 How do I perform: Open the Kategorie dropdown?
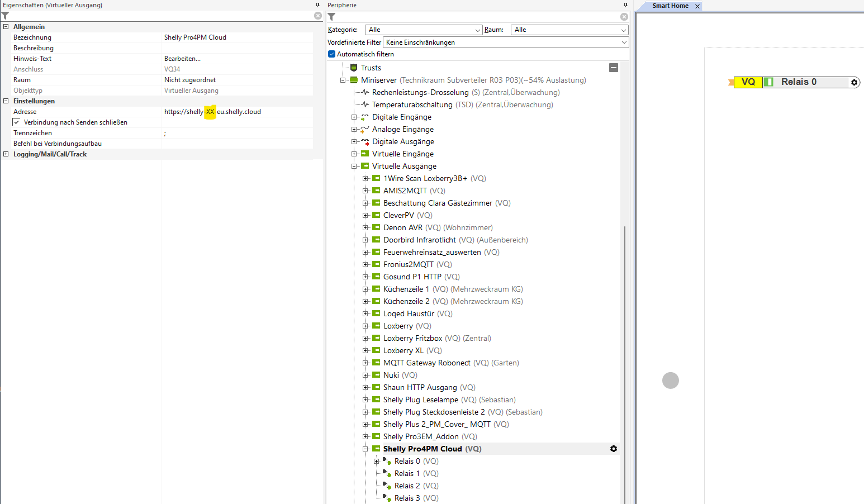tap(424, 30)
